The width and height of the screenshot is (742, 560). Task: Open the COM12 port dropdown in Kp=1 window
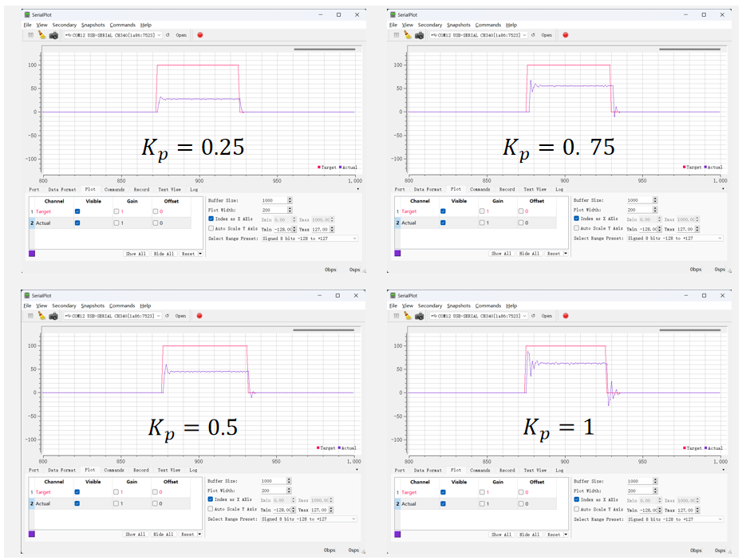tap(479, 316)
